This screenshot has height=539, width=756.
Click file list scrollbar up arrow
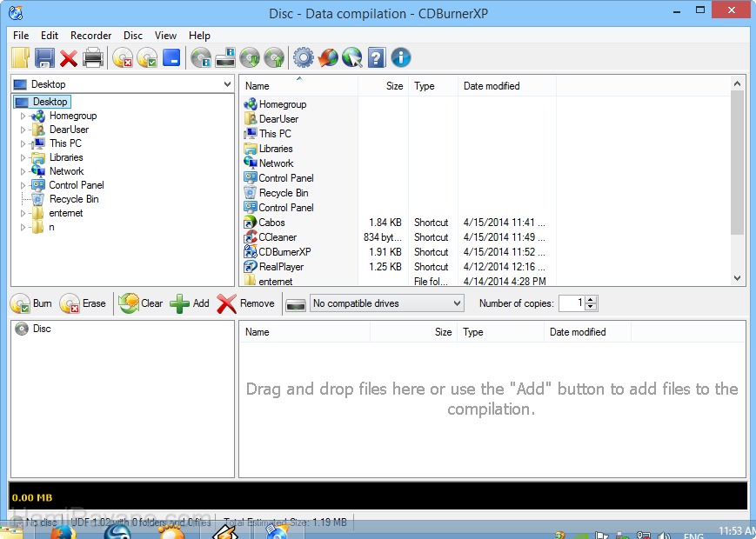737,83
